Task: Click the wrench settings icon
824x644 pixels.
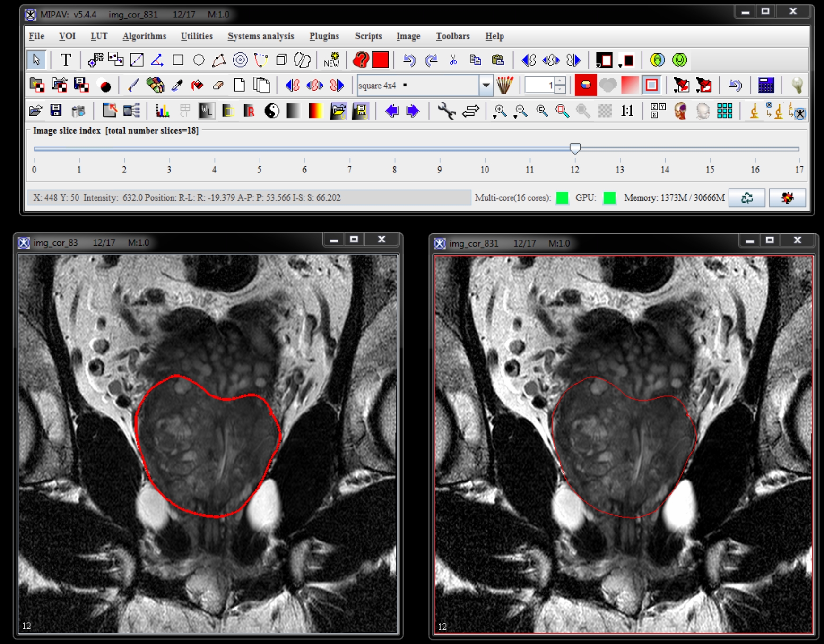Action: [446, 111]
